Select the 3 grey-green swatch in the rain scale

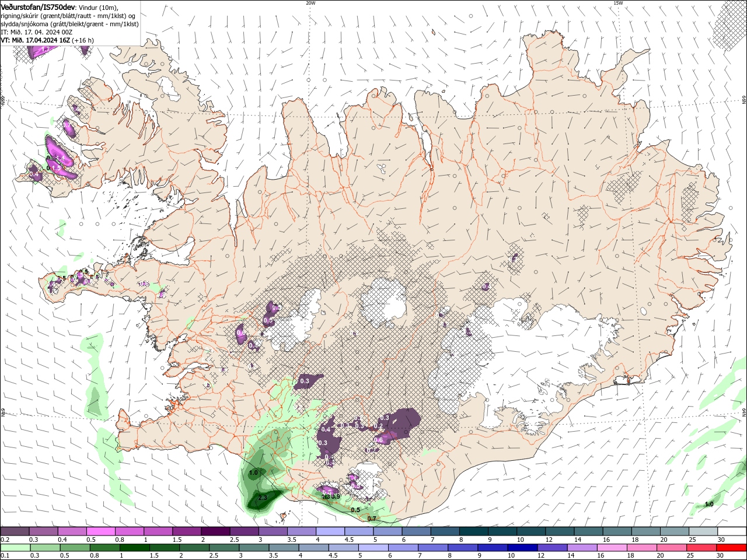[254, 548]
